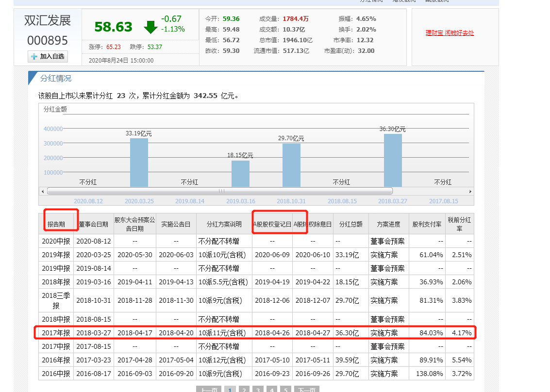Click the current price 58.63
This screenshot has width=550, height=392.
tap(113, 27)
